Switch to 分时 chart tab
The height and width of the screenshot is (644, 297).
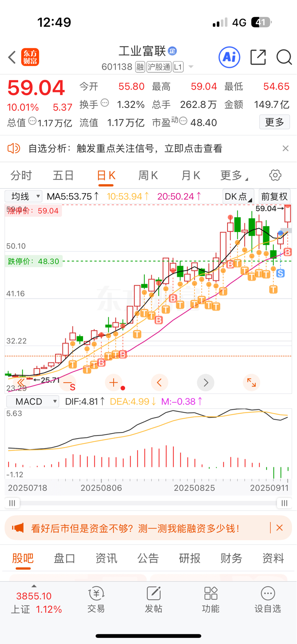pyautogui.click(x=21, y=176)
